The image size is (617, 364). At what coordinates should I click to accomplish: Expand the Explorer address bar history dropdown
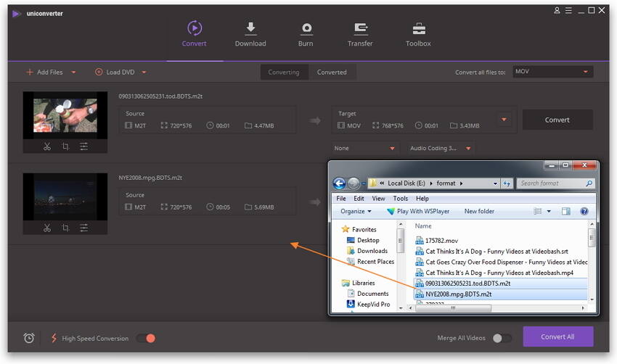(495, 183)
